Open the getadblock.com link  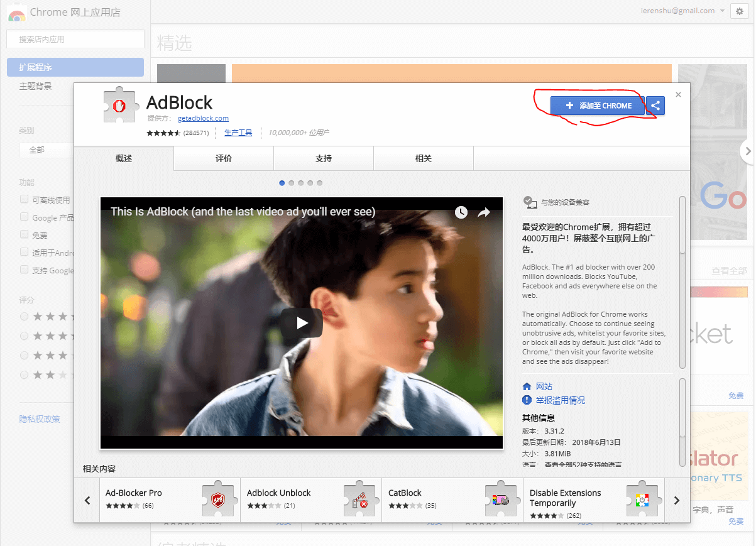pos(203,118)
